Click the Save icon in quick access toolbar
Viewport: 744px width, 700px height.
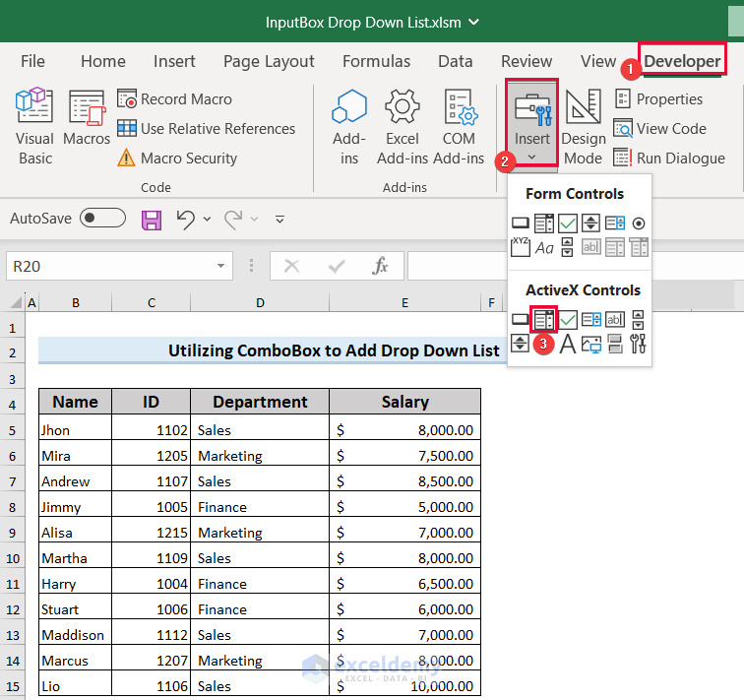coord(152,219)
